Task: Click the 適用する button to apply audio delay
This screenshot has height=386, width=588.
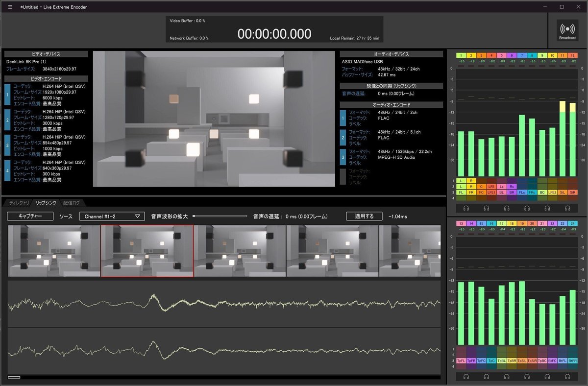Action: 364,216
